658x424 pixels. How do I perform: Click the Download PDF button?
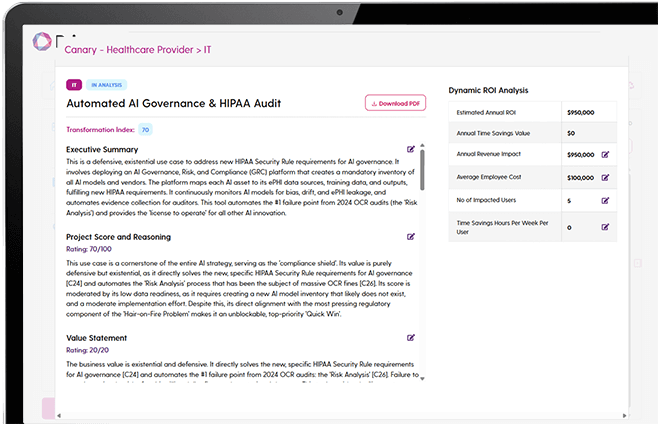(x=395, y=103)
